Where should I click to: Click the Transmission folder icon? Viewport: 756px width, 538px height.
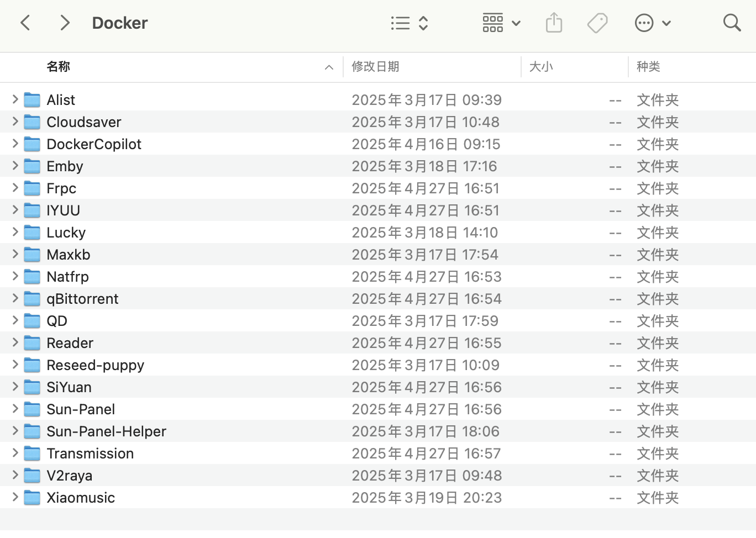(x=33, y=453)
